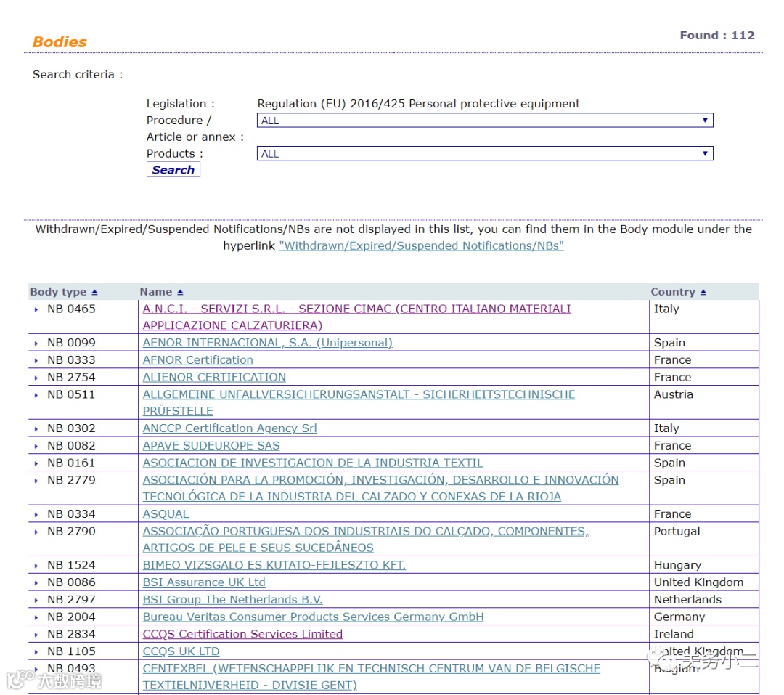Viewport: 784px width, 695px height.
Task: Open A.N.C.I. - SERVIZI S.R.L. link
Action: pos(356,317)
